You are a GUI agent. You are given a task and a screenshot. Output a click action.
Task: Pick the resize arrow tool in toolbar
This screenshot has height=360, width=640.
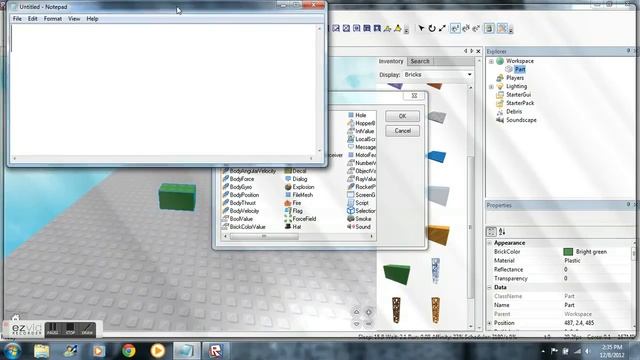point(442,28)
